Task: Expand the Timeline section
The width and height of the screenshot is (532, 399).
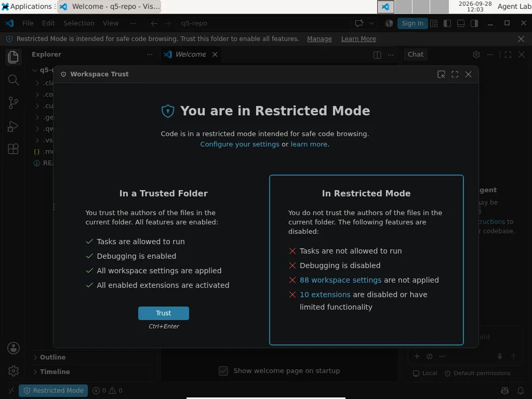Action: (x=91, y=372)
